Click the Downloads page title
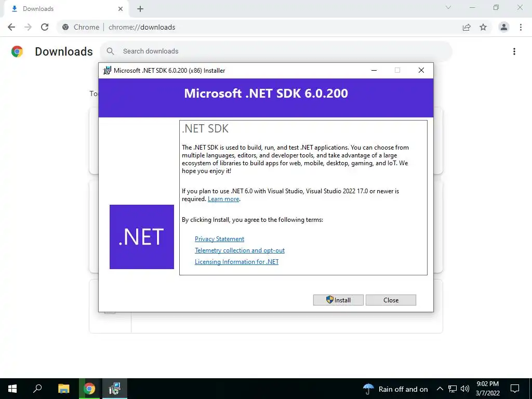The image size is (532, 399). (64, 51)
